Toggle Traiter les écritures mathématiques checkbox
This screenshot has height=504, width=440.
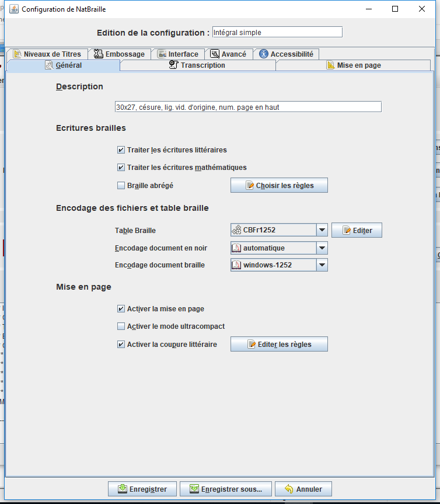[x=121, y=168]
